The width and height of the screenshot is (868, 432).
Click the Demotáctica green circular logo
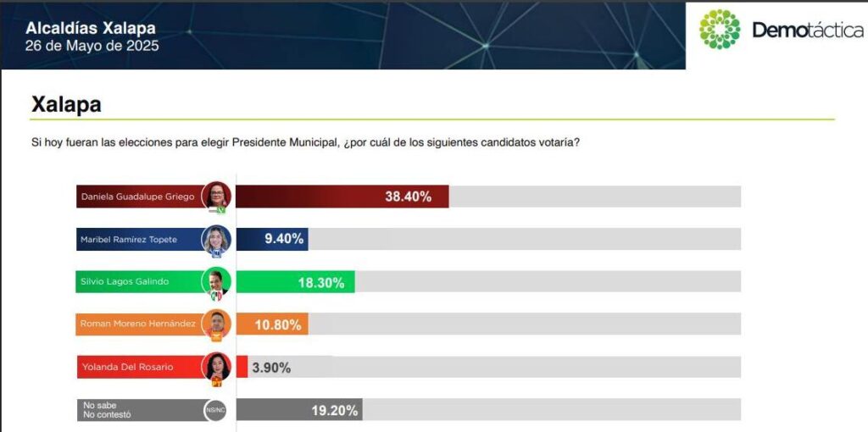tap(719, 30)
